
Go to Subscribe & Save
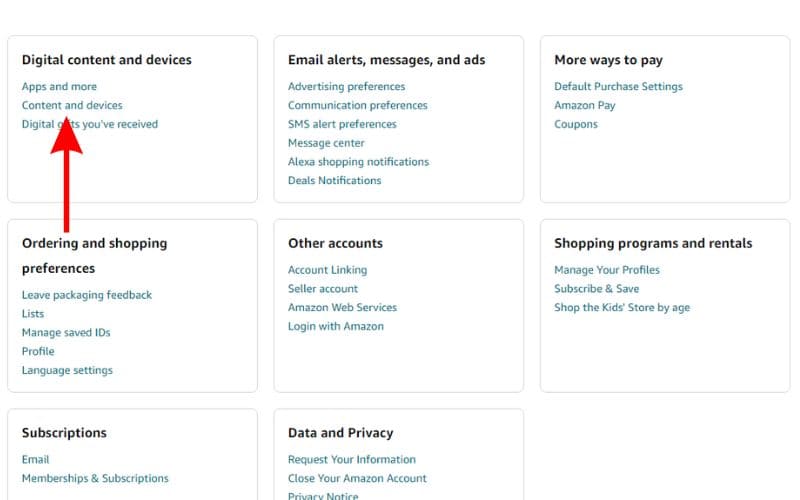(x=596, y=289)
